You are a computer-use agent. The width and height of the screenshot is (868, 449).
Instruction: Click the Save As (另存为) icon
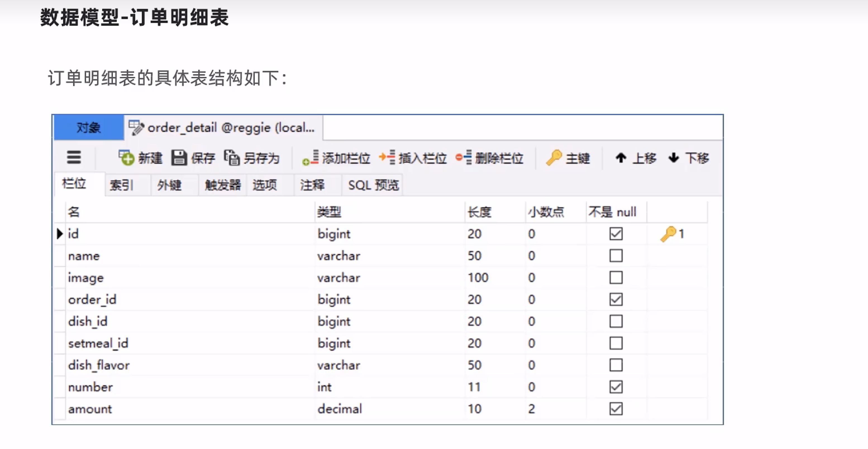pos(232,158)
